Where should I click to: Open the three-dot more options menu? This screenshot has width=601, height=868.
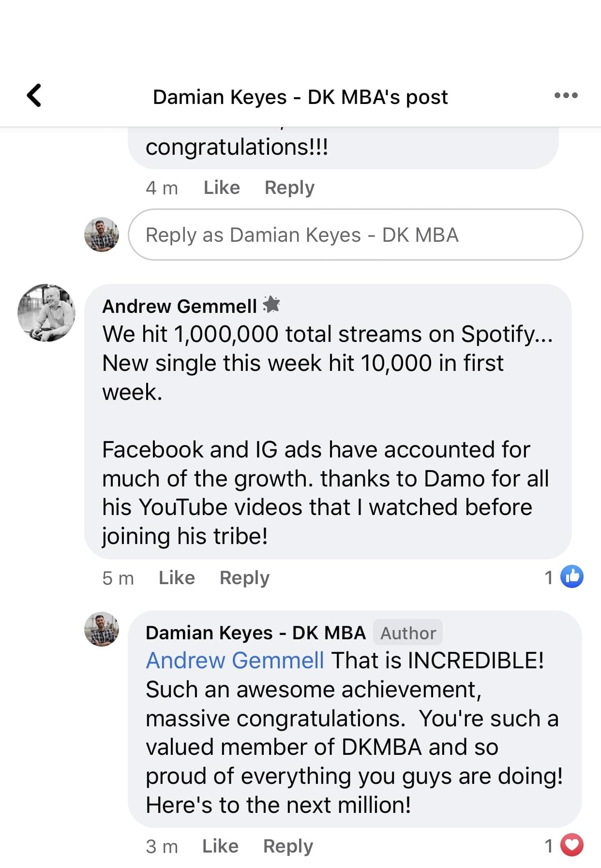[566, 95]
